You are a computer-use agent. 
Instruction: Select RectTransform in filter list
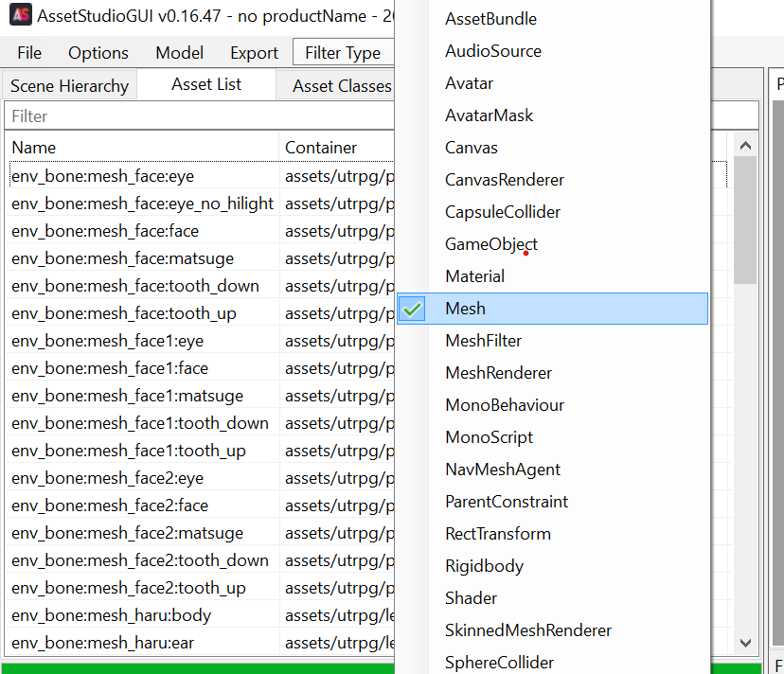552,534
